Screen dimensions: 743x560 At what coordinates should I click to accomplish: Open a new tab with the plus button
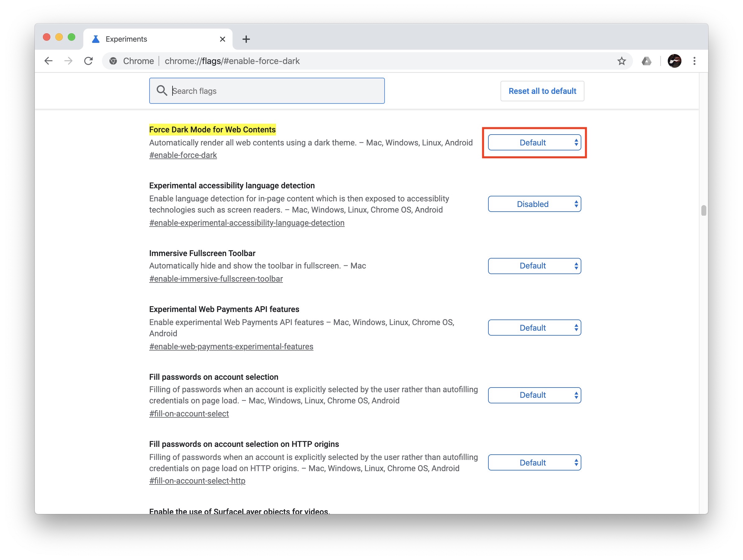[246, 39]
